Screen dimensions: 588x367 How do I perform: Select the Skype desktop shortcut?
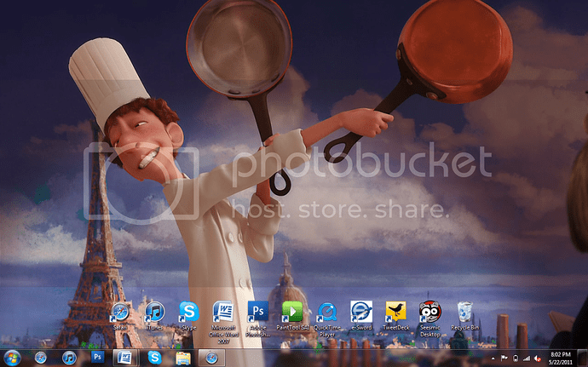[188, 312]
